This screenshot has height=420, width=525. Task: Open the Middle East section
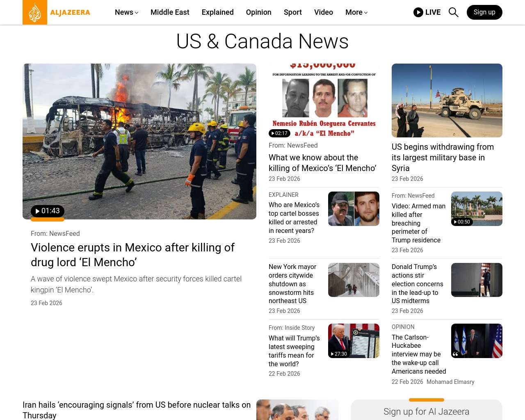click(x=170, y=12)
